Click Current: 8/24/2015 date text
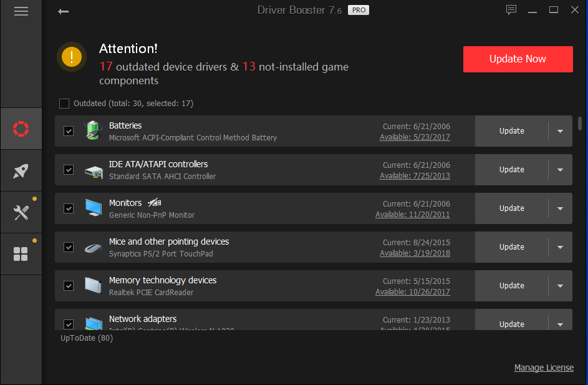This screenshot has height=385, width=588. (417, 243)
